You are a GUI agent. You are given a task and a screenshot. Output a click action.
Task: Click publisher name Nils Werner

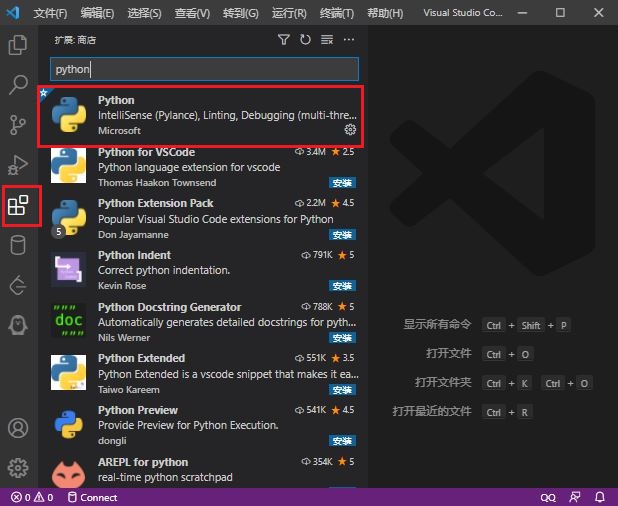124,337
